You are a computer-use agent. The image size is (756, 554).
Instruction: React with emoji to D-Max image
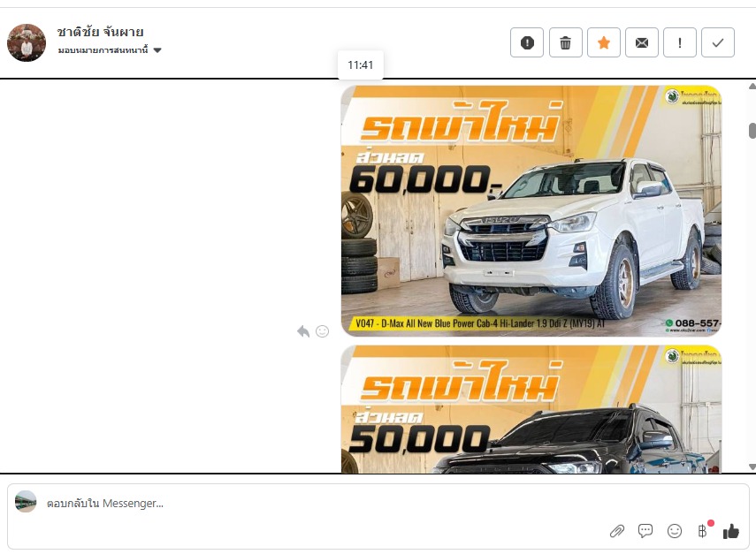point(322,331)
